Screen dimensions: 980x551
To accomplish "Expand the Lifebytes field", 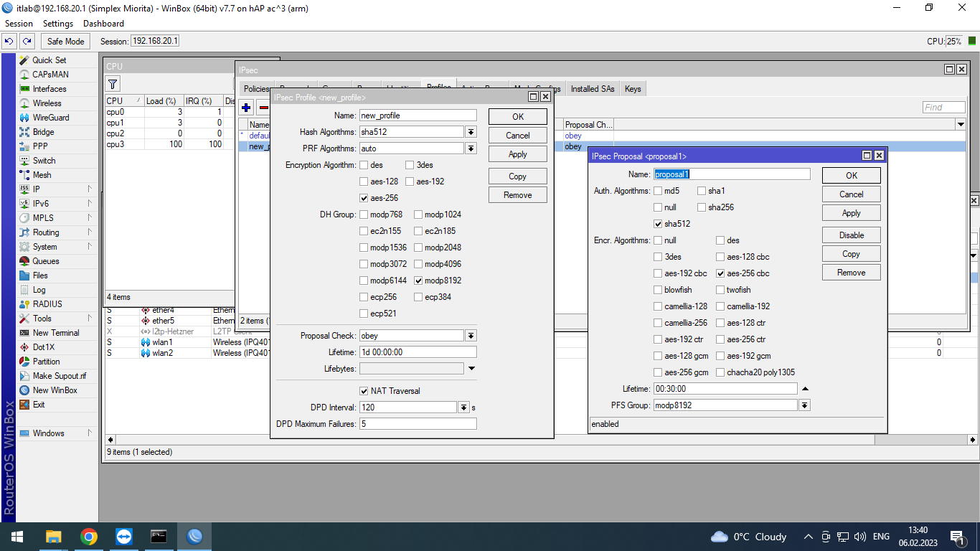I will pos(471,369).
